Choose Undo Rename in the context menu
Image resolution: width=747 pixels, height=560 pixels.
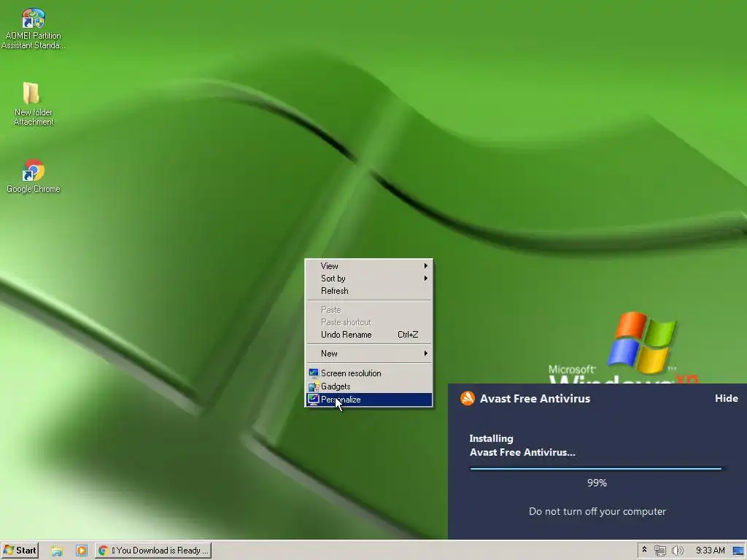coord(368,335)
